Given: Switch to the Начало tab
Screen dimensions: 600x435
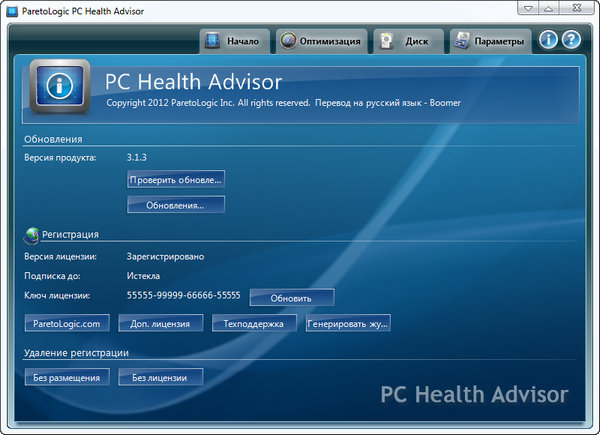Looking at the screenshot, I should (x=234, y=42).
